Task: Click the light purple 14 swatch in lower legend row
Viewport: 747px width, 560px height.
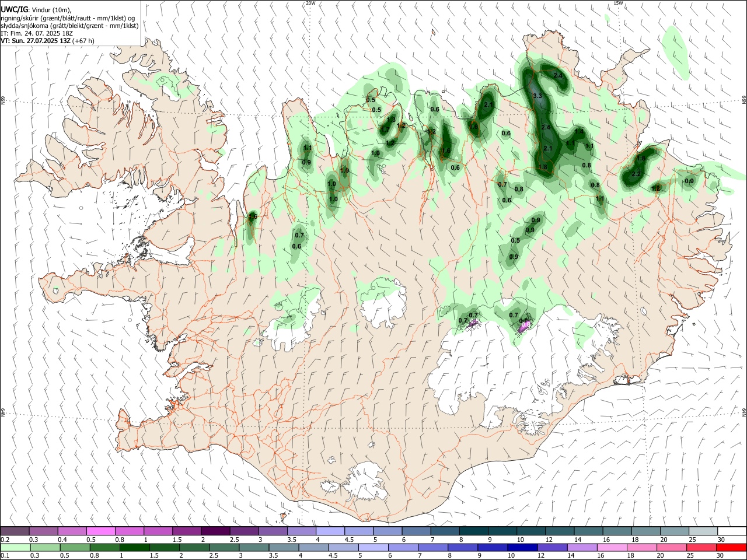Action: coord(582,548)
